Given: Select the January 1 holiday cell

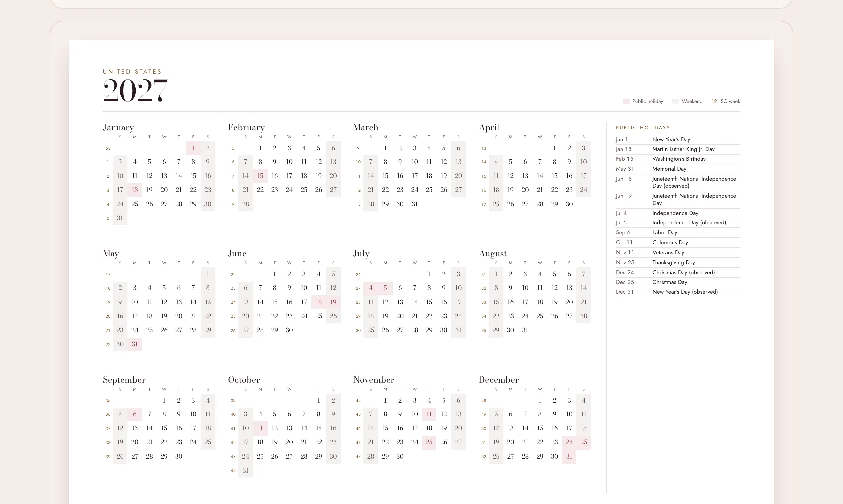Looking at the screenshot, I should (x=193, y=148).
